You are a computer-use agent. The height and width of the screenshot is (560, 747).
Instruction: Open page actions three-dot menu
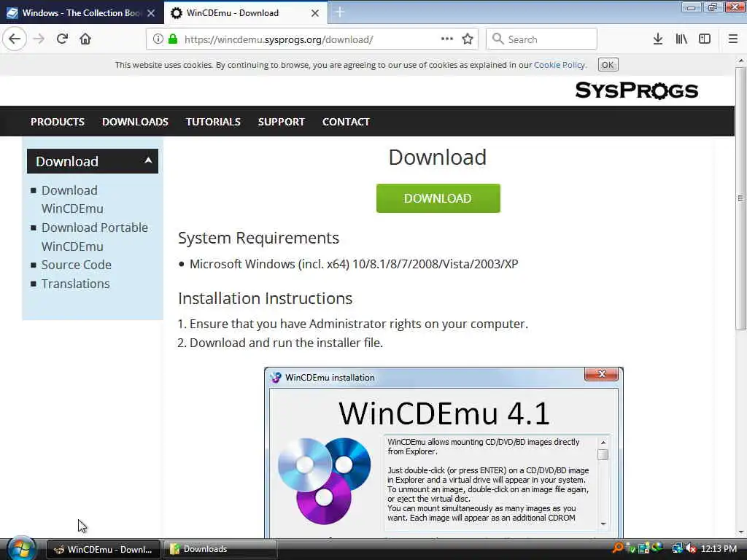click(447, 39)
